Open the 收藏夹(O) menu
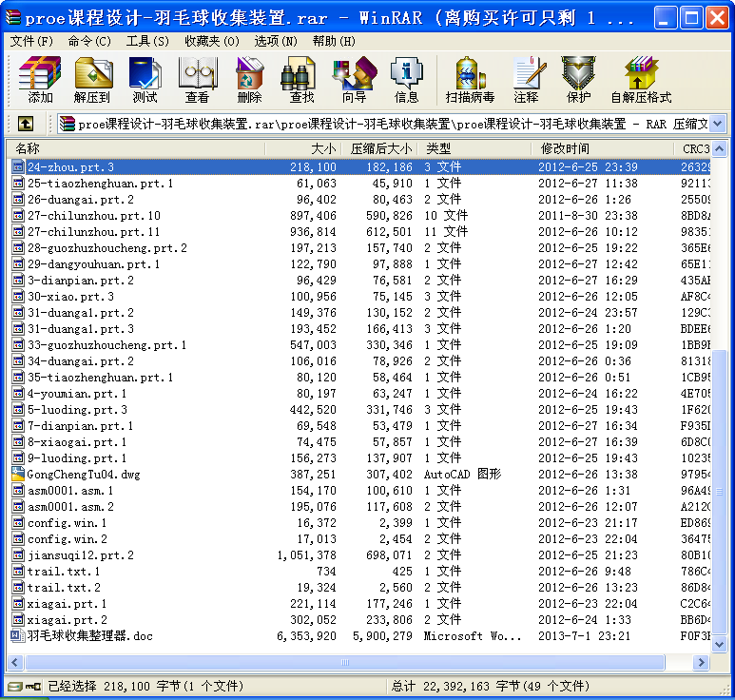Viewport: 735px width, 700px height. (x=212, y=41)
